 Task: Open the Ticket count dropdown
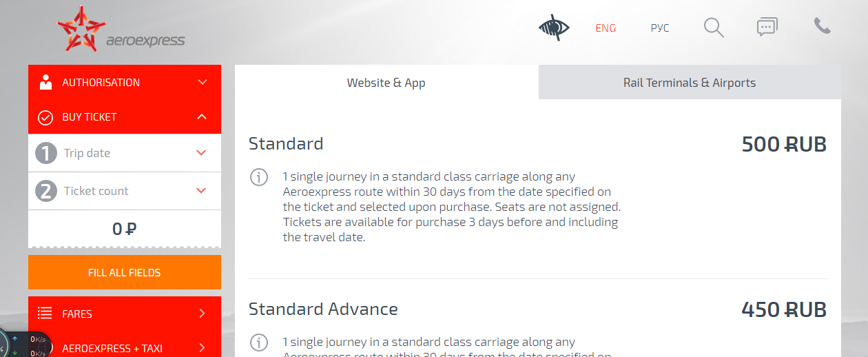click(x=201, y=191)
